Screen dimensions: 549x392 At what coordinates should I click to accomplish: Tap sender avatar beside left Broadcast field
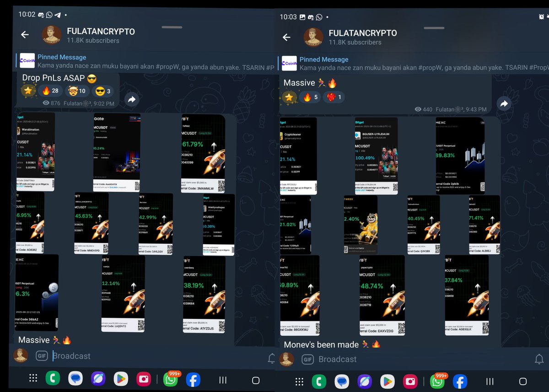click(20, 355)
